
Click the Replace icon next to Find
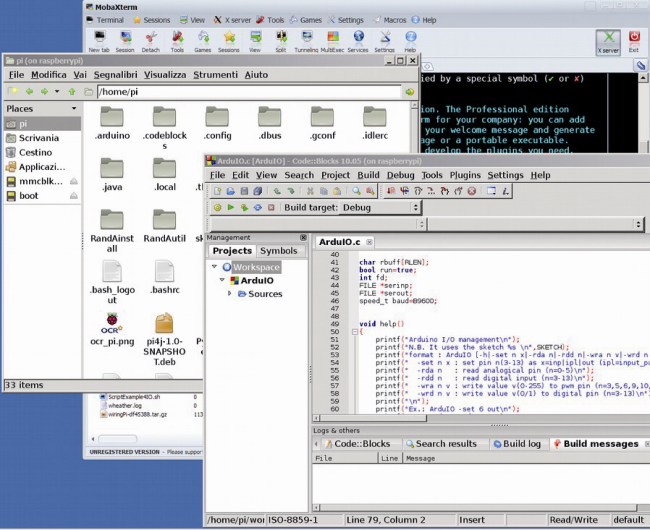(x=370, y=191)
